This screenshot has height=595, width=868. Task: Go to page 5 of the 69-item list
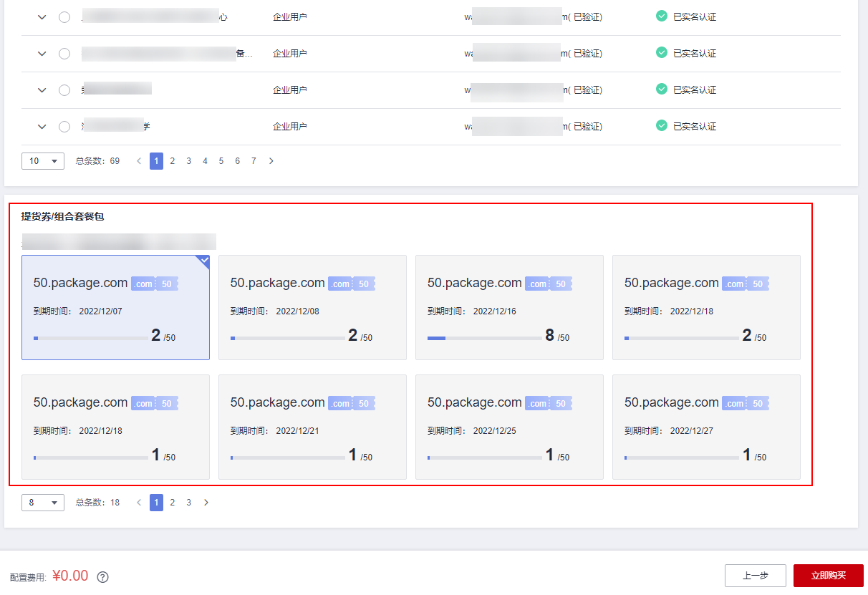221,161
